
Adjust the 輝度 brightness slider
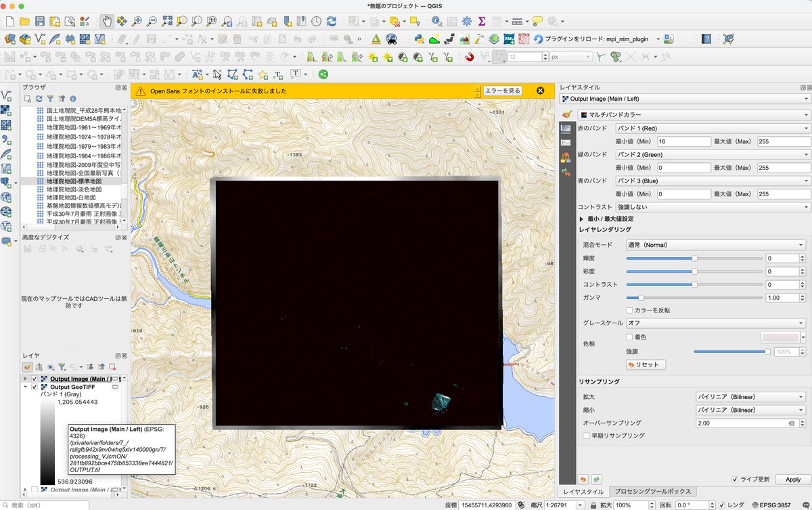[x=694, y=258]
